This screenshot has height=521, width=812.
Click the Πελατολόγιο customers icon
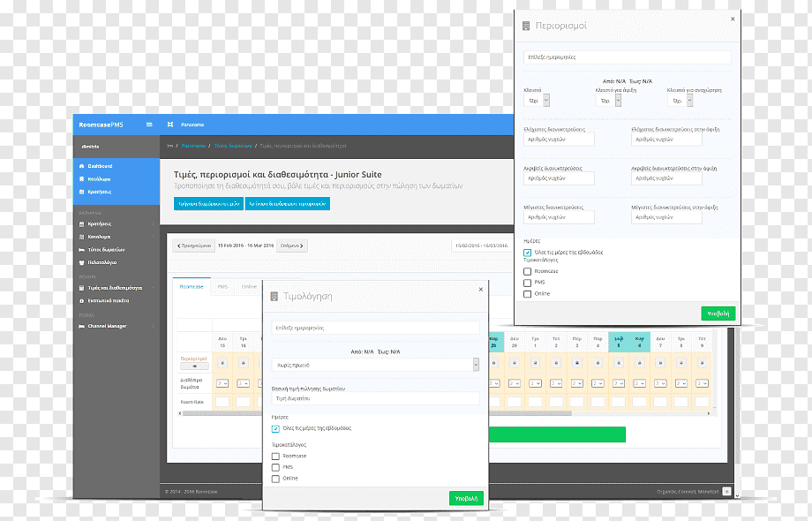pyautogui.click(x=81, y=262)
